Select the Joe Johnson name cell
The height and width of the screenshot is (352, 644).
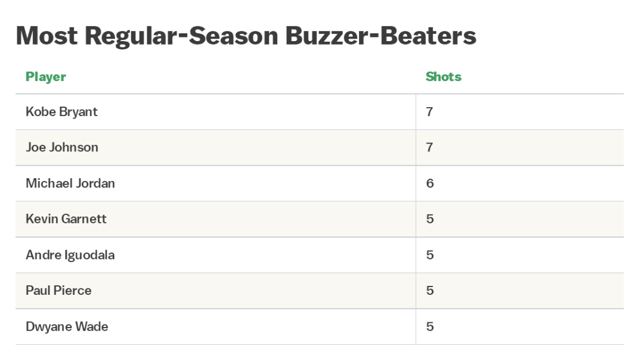[216, 148]
